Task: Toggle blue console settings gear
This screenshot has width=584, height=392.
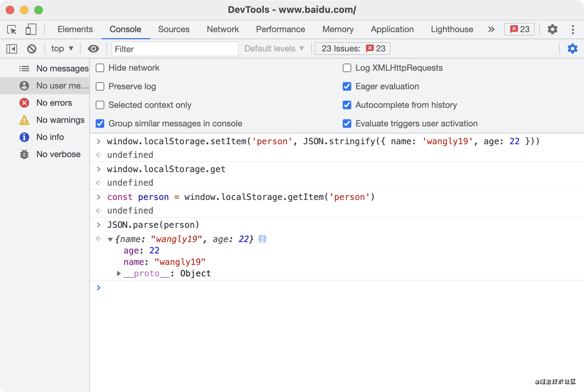Action: point(572,49)
